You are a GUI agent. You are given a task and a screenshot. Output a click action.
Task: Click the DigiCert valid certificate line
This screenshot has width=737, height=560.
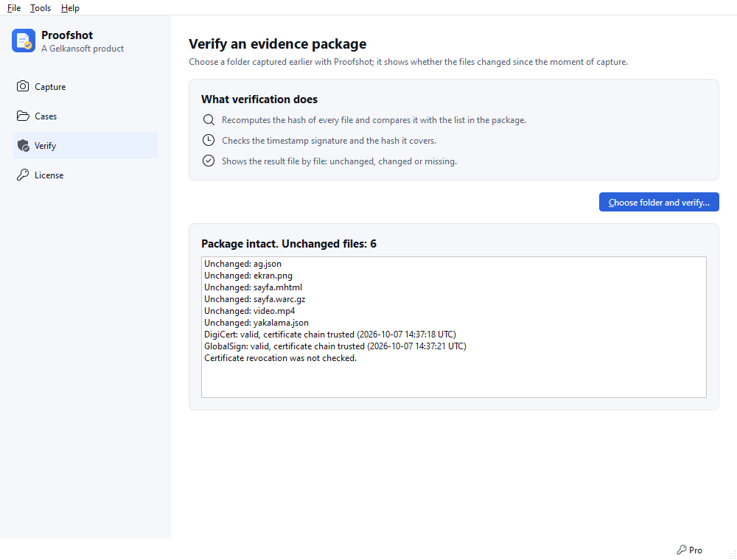330,335
